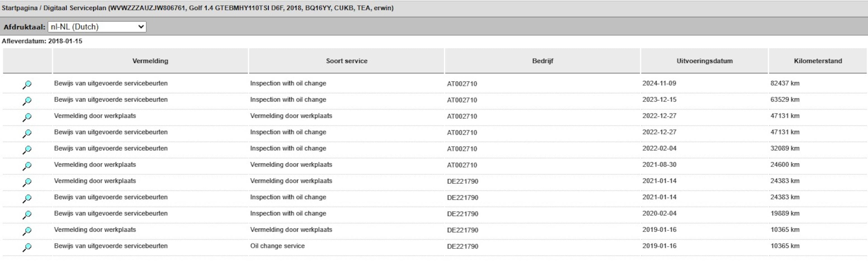Click date 2024-11-09 in Uitvoeringsdatum column

tap(659, 83)
